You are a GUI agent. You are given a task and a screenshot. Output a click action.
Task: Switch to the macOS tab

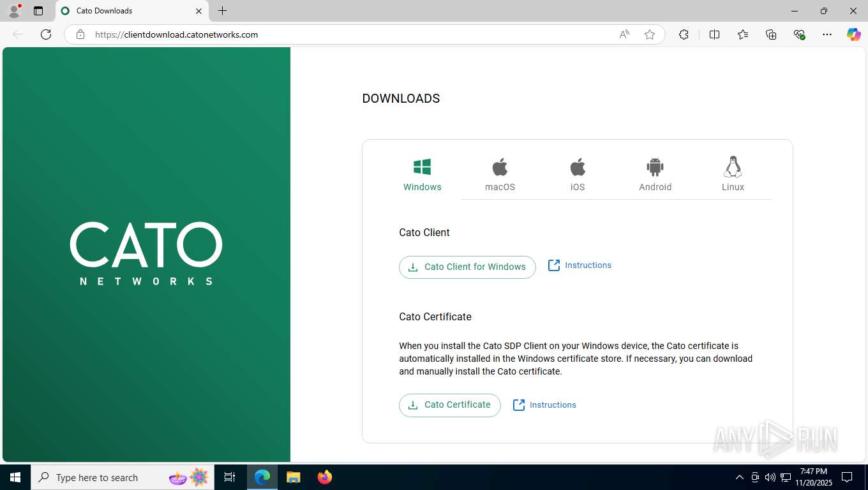(500, 174)
